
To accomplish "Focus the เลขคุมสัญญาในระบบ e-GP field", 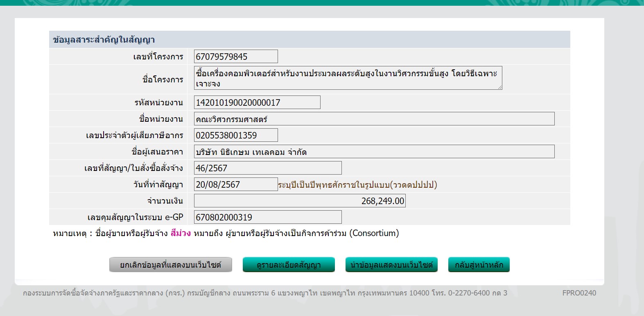I will point(267,217).
